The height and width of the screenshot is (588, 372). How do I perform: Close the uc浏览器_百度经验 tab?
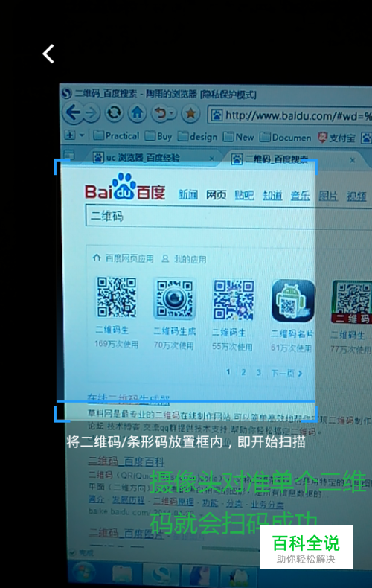(x=212, y=159)
